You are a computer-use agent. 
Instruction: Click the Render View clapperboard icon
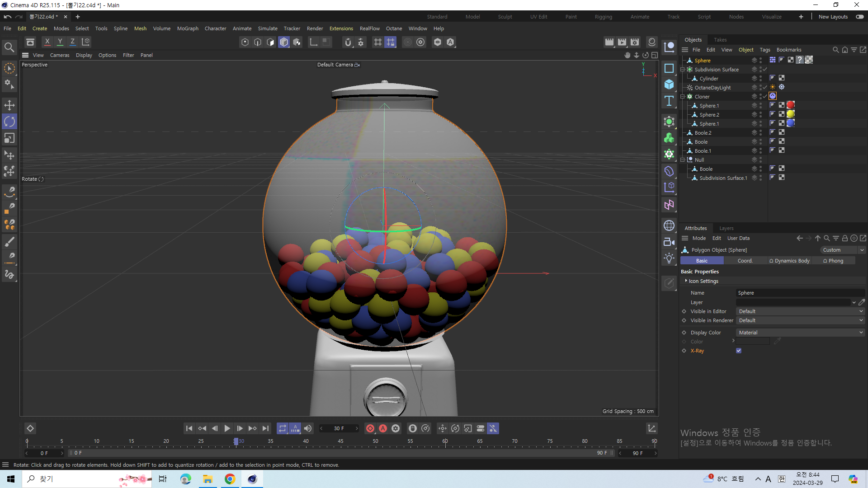609,42
